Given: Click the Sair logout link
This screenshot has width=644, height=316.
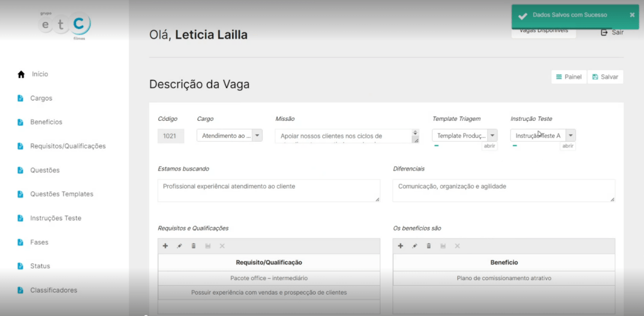Looking at the screenshot, I should (x=612, y=32).
